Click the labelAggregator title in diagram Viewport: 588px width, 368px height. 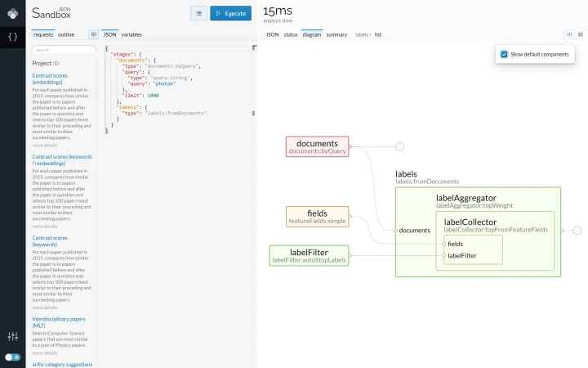466,198
